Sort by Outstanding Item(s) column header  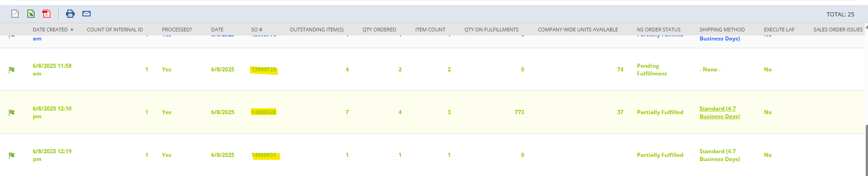[317, 30]
